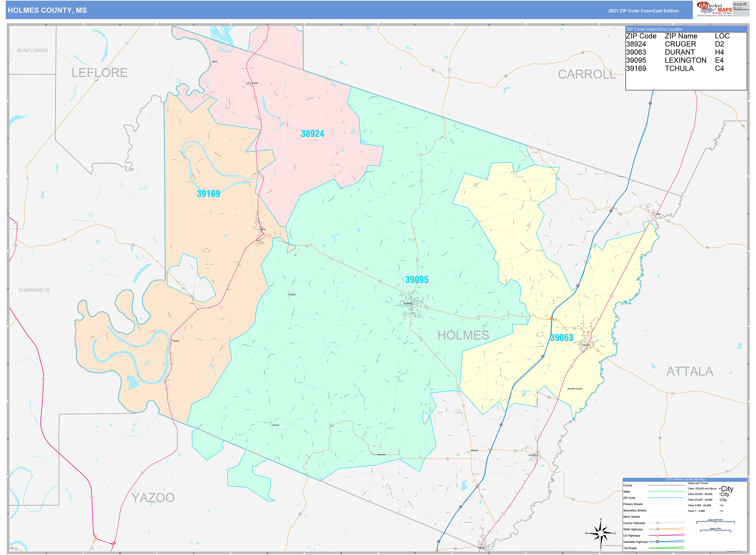Select TCHULA in the ZIP index table
Screen dimensions: 756x555
[x=679, y=69]
